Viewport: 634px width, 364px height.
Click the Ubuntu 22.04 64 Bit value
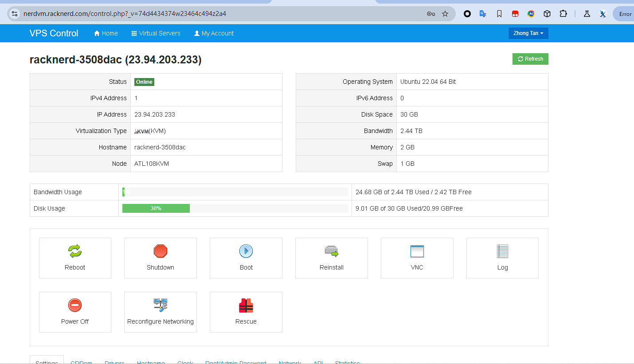(x=428, y=82)
